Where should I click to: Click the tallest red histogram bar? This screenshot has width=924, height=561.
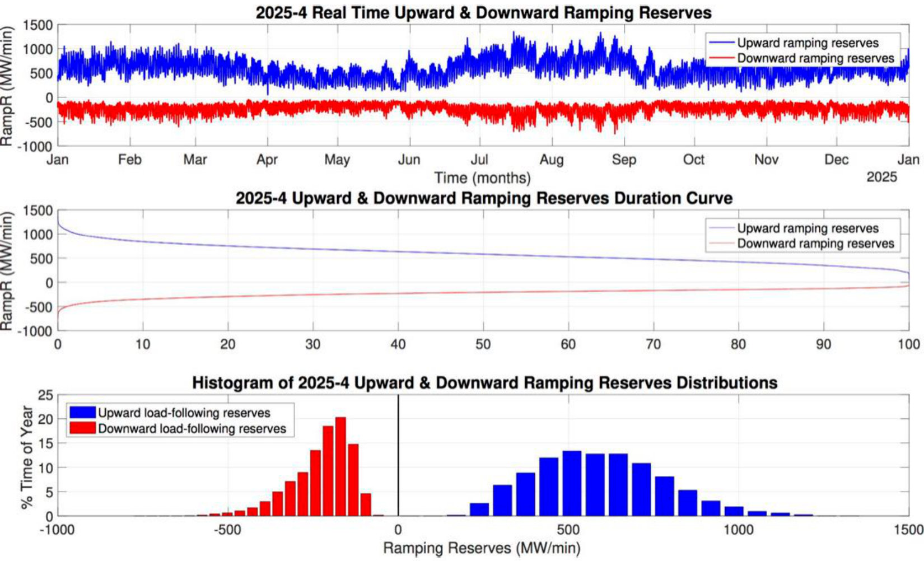340,466
